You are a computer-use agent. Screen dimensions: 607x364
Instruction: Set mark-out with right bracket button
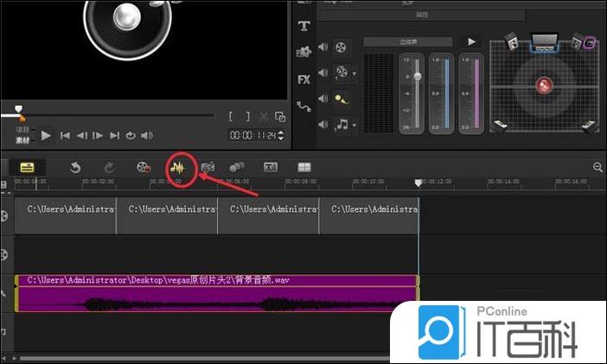(248, 116)
